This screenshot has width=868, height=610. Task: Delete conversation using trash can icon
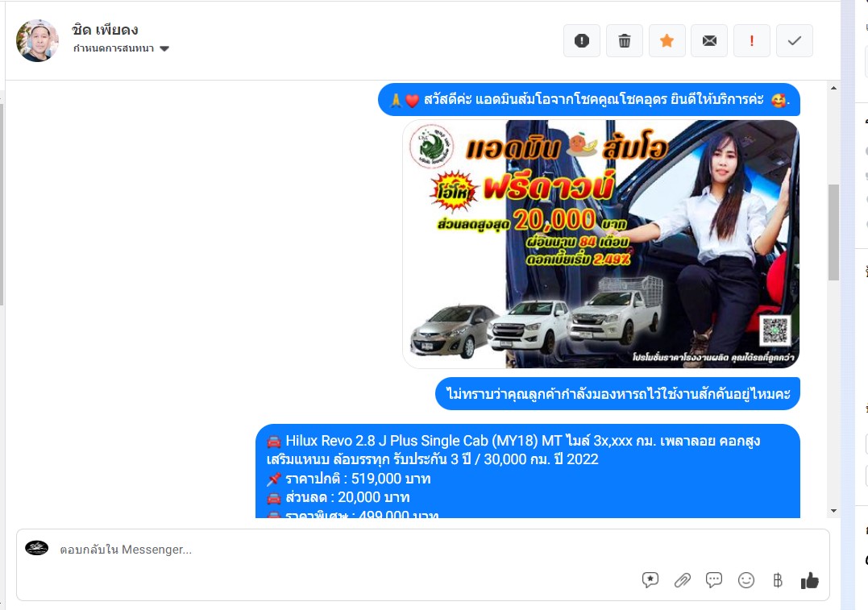coord(624,40)
